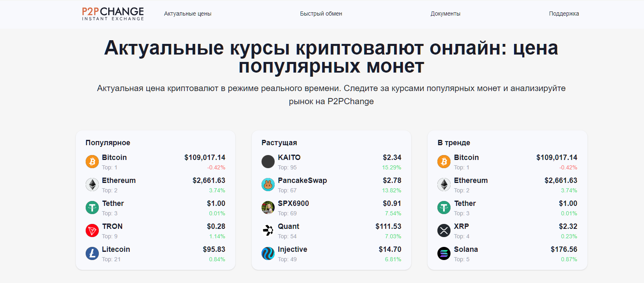Image resolution: width=644 pixels, height=283 pixels.
Task: Click the KAITO change value 15.29%
Action: click(x=391, y=167)
